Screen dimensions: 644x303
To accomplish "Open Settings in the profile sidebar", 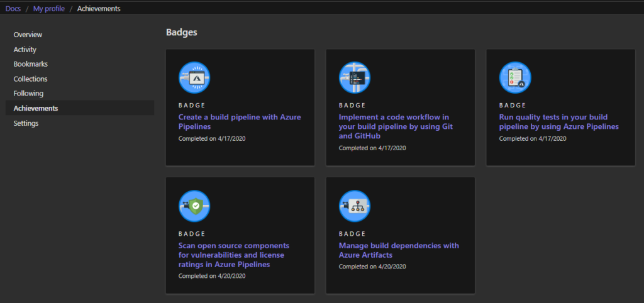I will pos(26,123).
